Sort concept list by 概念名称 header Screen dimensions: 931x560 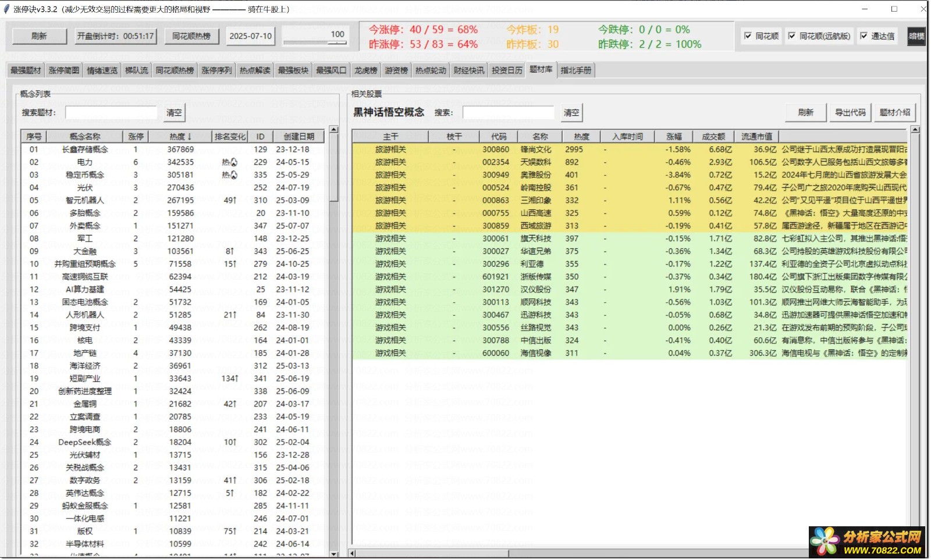[x=85, y=137]
